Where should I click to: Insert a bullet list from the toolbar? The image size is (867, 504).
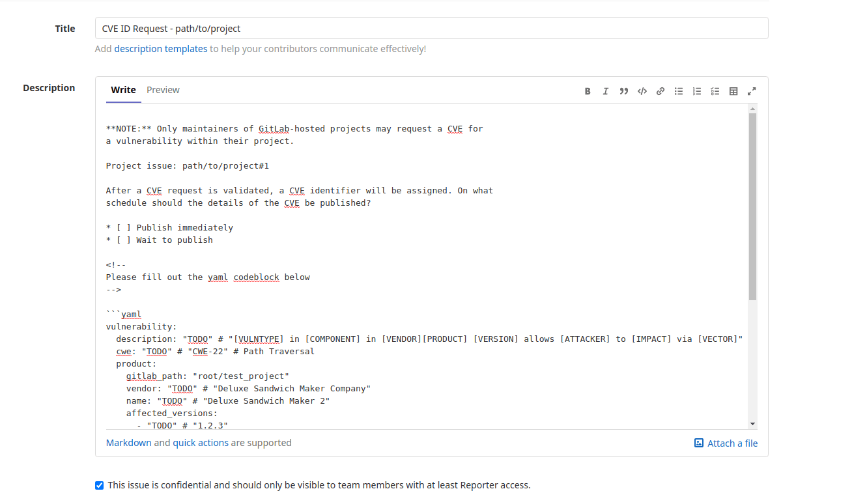tap(678, 91)
